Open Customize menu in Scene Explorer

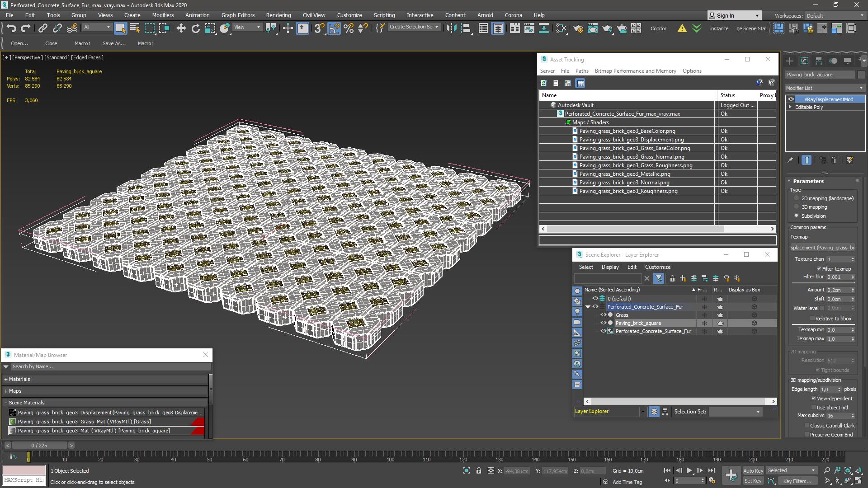click(657, 267)
